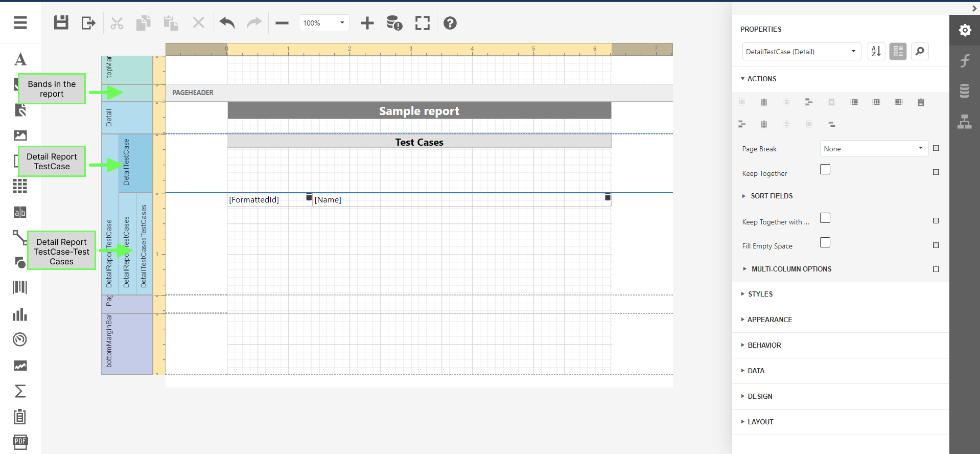This screenshot has height=454, width=980.
Task: Click the Zoom In plus icon
Action: coord(367,23)
